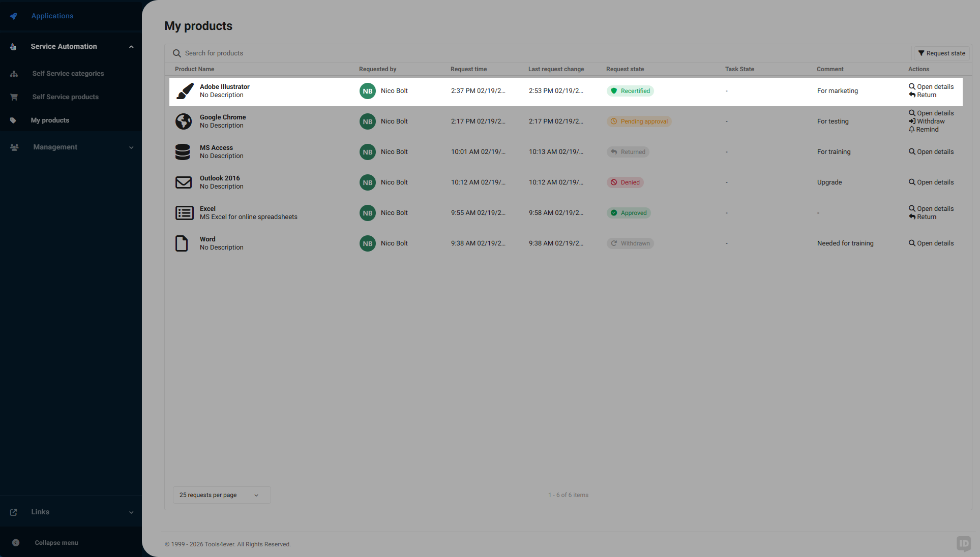
Task: Click the Self Service products cart icon
Action: 14,97
